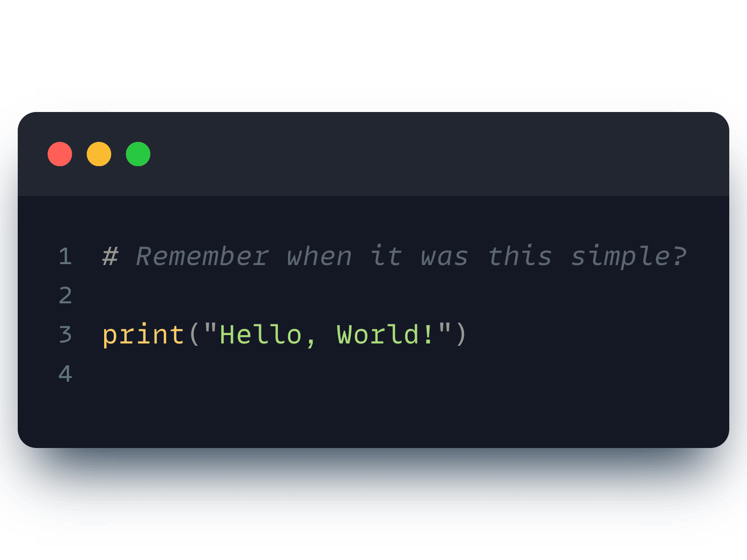
Task: Click the hash comment symbol
Action: click(110, 257)
